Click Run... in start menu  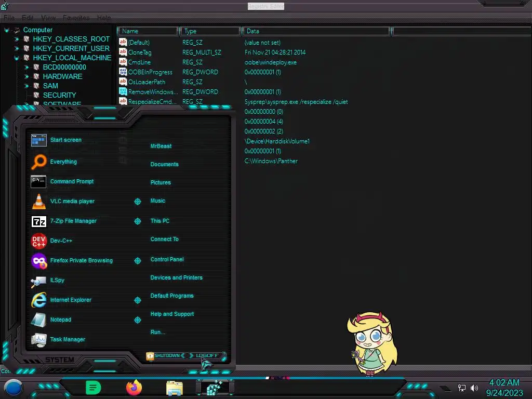pos(158,332)
